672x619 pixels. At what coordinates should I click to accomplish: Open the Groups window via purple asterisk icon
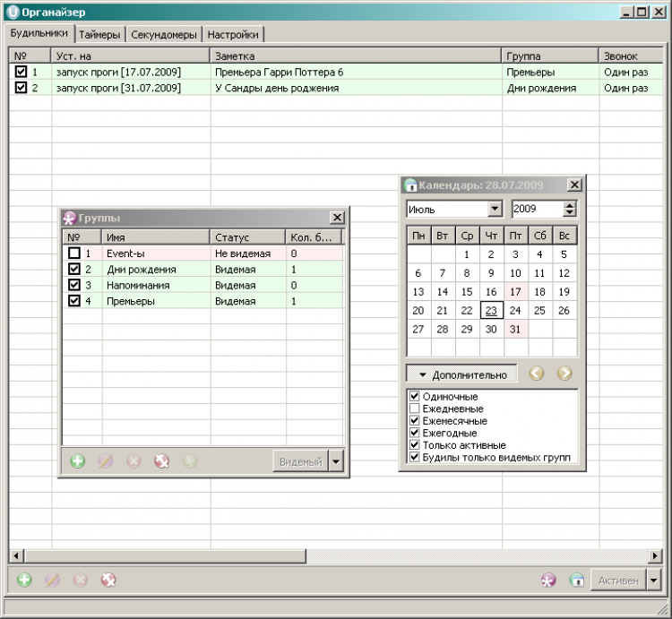point(548,580)
